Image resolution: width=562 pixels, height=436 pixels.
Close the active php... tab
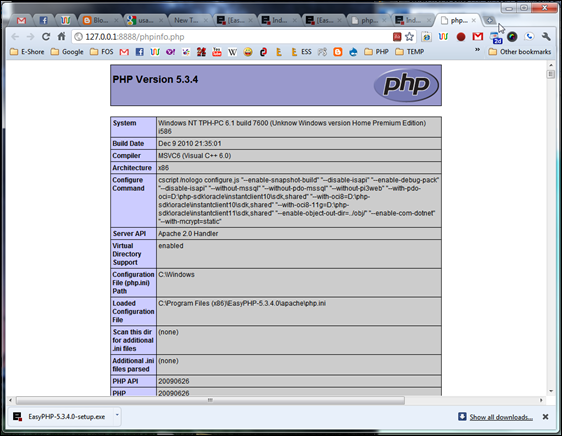coord(474,20)
